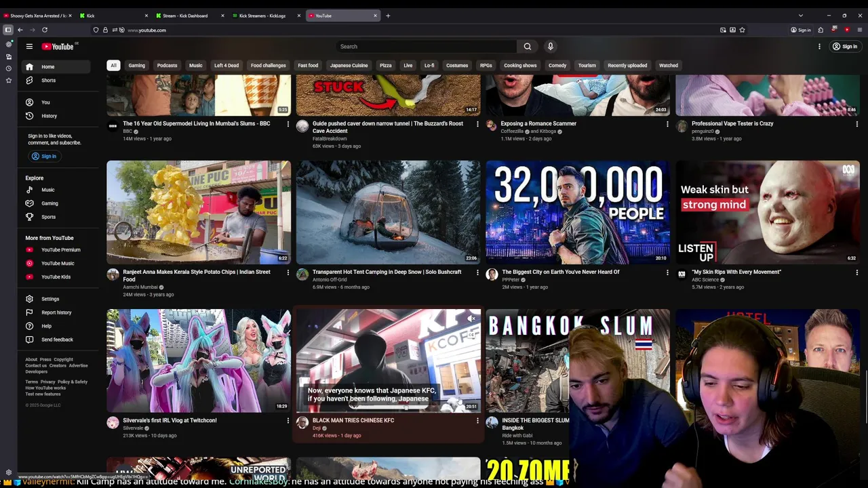This screenshot has width=868, height=488.
Task: Open Settings in the sidebar
Action: pyautogui.click(x=54, y=299)
